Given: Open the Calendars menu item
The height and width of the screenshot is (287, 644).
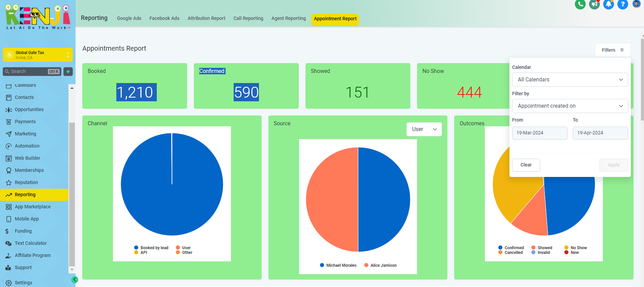Looking at the screenshot, I should tap(25, 85).
